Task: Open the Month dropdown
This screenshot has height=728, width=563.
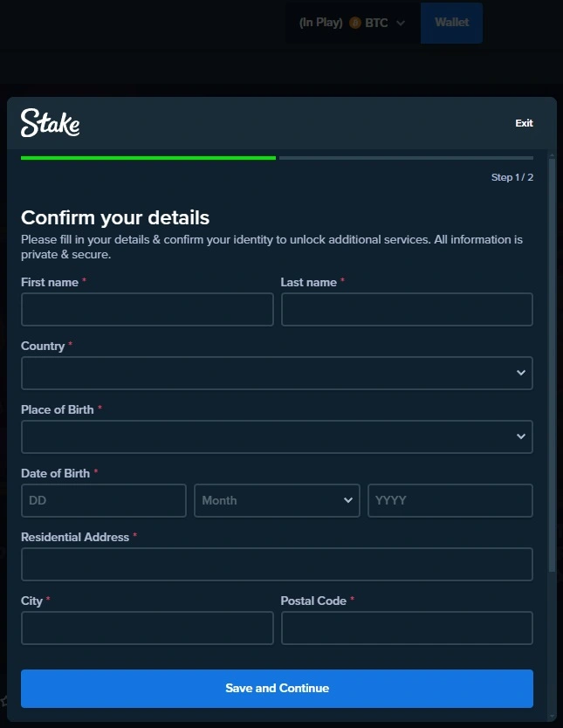Action: point(277,500)
